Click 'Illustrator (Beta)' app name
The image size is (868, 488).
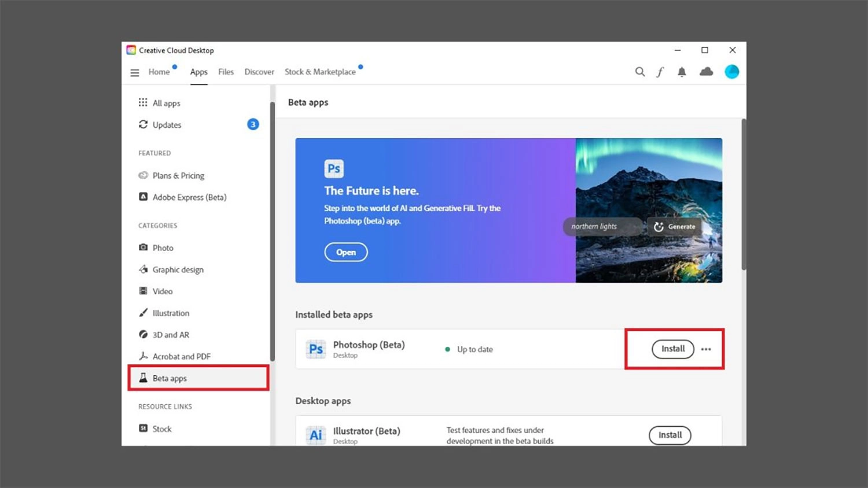(366, 431)
